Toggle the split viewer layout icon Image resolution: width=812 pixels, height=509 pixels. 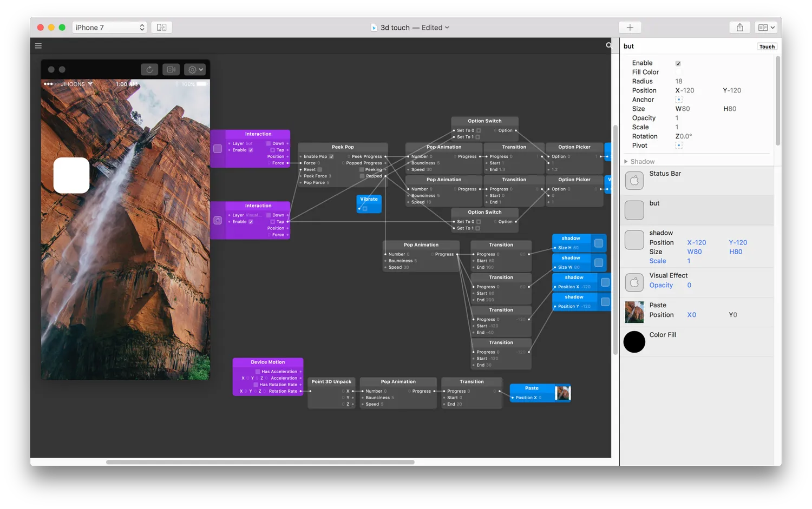(x=161, y=27)
